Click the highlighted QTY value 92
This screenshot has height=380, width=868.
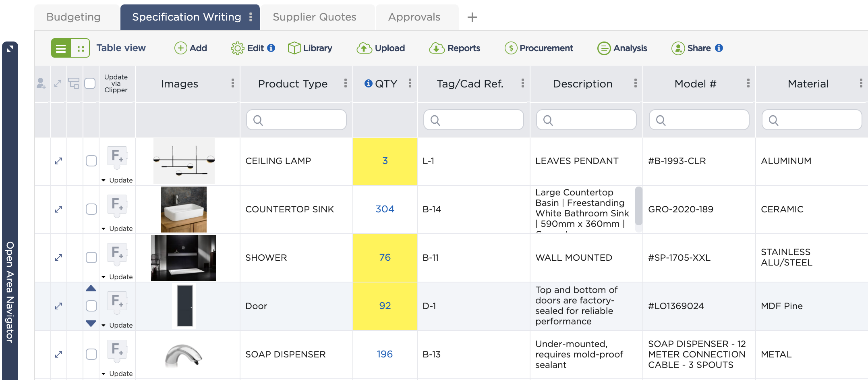click(385, 306)
